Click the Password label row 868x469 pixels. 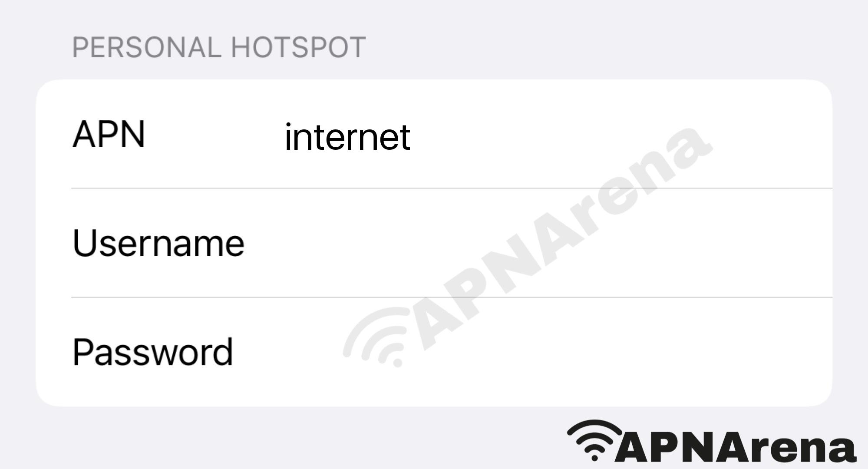434,355
